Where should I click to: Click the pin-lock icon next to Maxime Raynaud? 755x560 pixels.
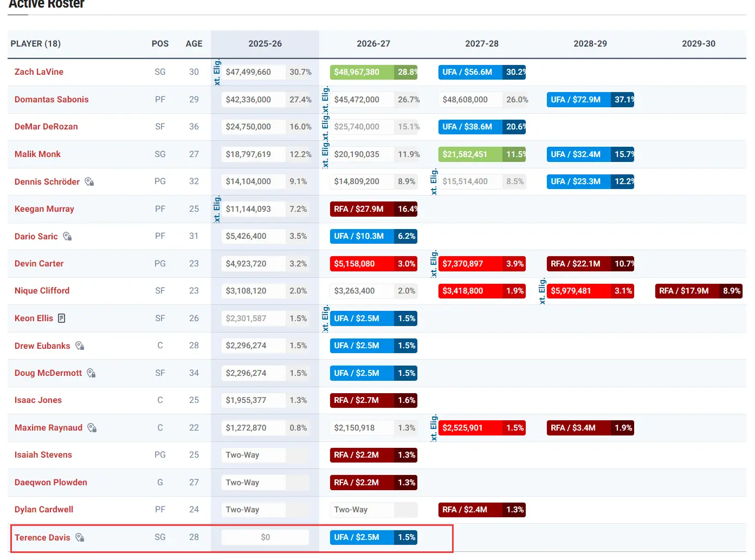pos(92,428)
